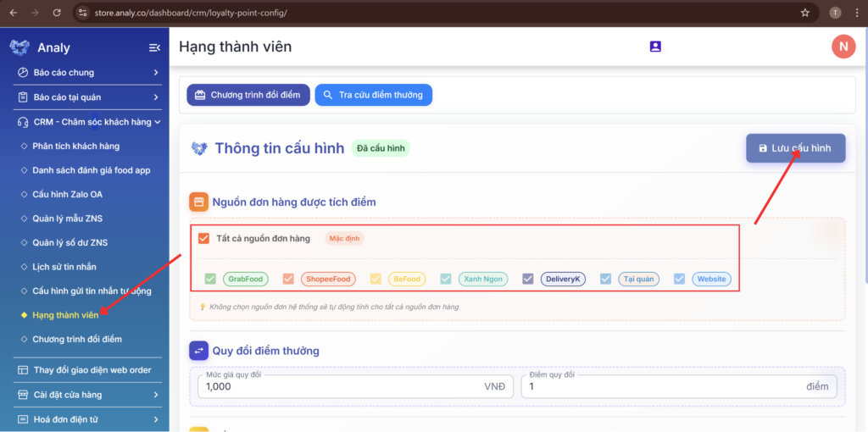The width and height of the screenshot is (868, 432).
Task: Reload the page in the browser
Action: coord(56,13)
